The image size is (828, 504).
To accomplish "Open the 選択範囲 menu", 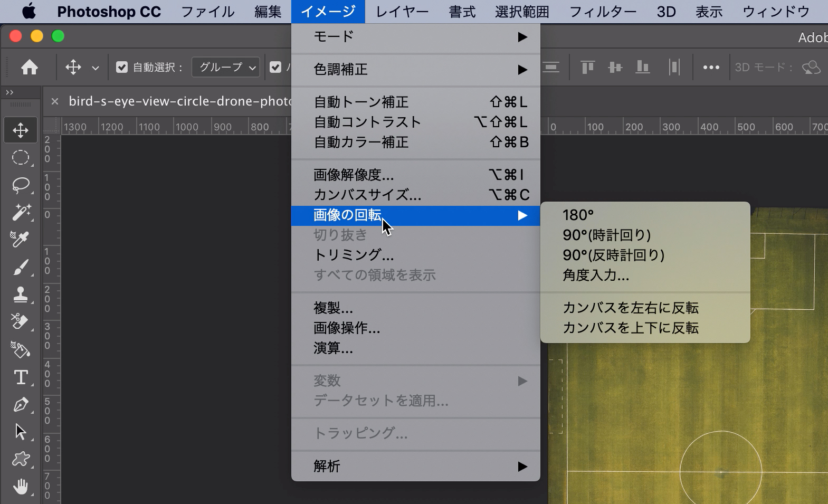I will [522, 11].
